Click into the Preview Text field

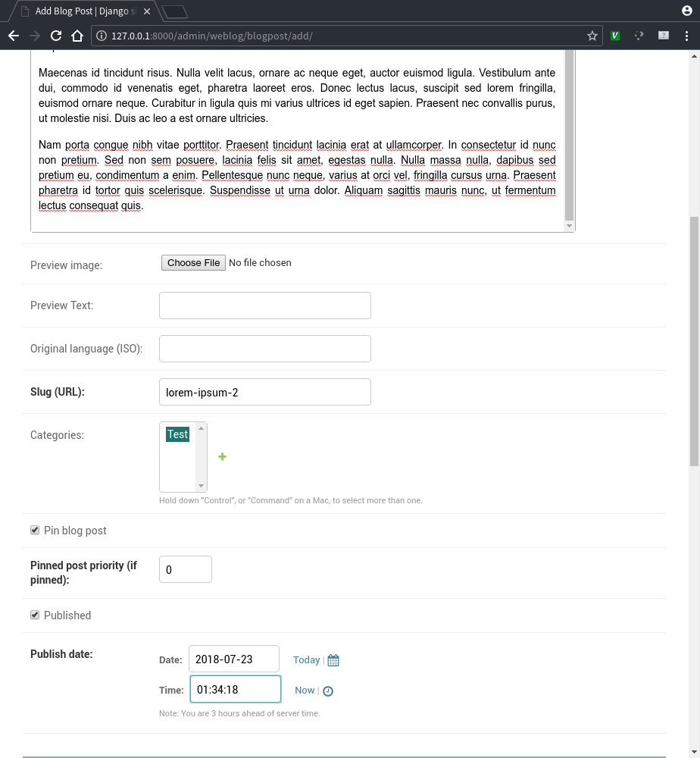coord(265,305)
